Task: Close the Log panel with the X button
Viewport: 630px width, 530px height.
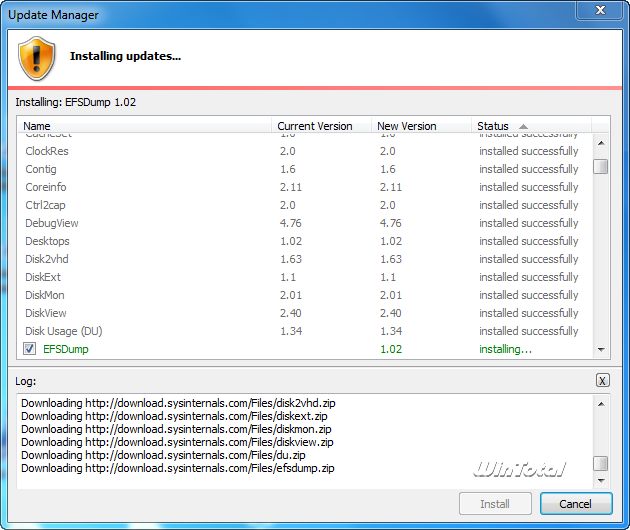Action: coord(602,380)
